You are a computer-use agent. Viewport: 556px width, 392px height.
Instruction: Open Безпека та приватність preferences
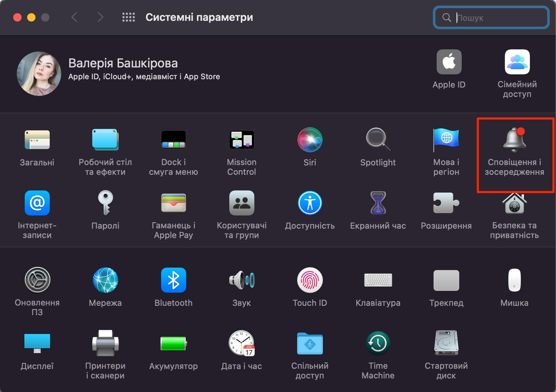tap(514, 203)
